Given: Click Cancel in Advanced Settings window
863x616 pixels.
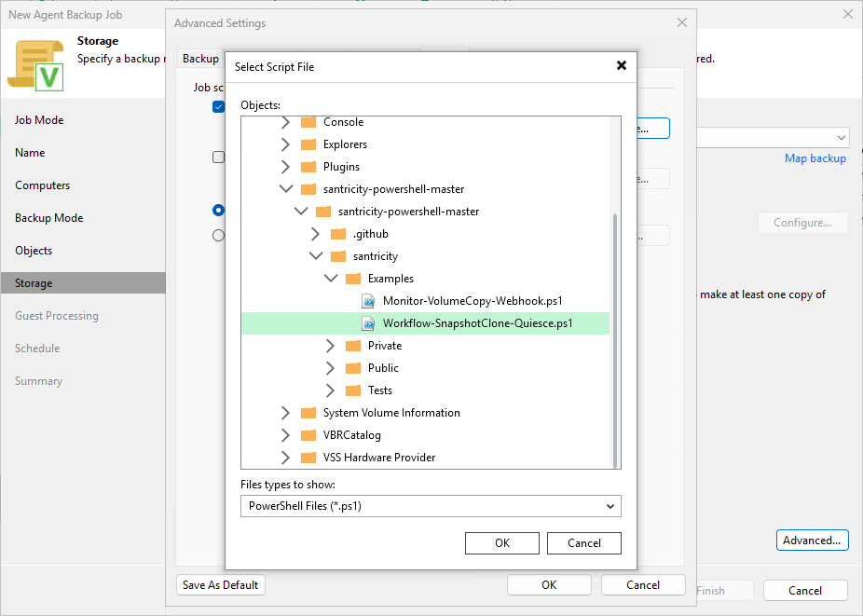Looking at the screenshot, I should tap(643, 585).
